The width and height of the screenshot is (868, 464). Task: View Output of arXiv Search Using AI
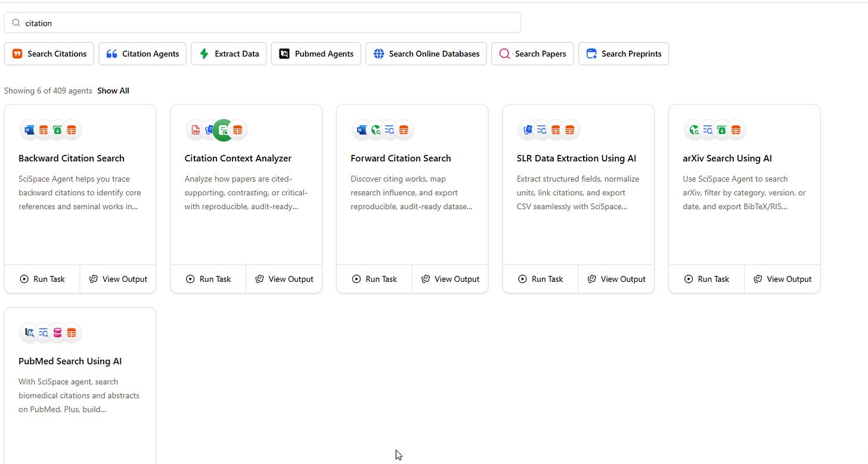(x=783, y=279)
